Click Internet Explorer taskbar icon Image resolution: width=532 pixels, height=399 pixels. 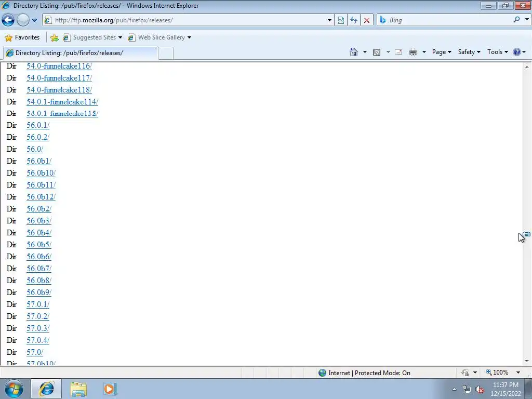pyautogui.click(x=46, y=389)
